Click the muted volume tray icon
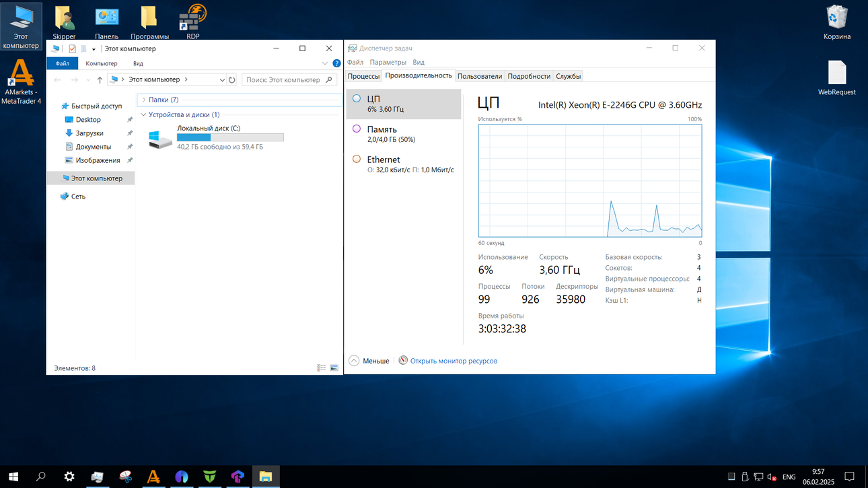Screen dimensions: 868x488 tap(772, 477)
